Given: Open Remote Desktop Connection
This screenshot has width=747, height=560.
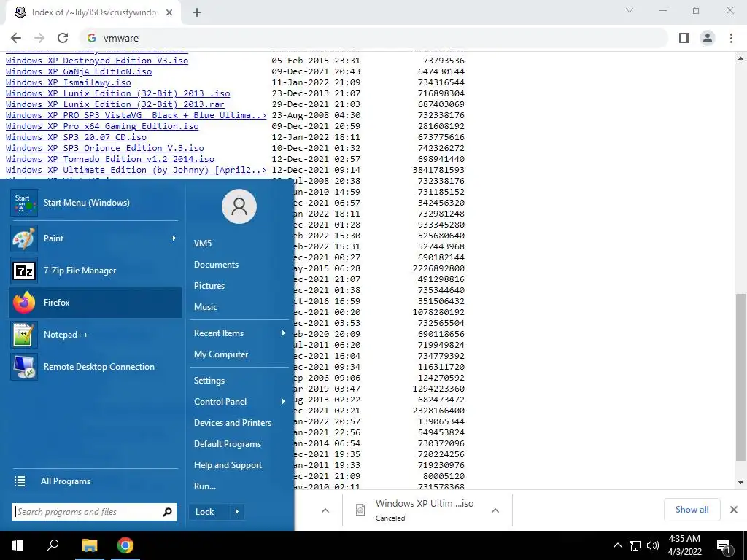Looking at the screenshot, I should [x=96, y=367].
